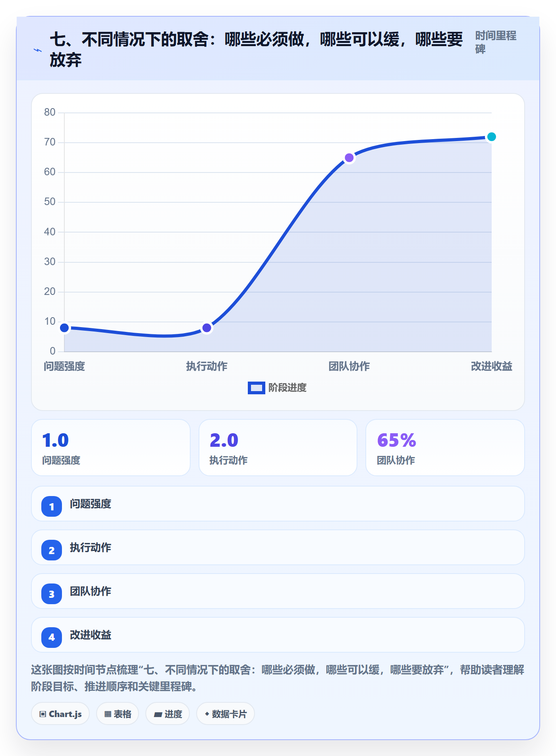Image resolution: width=556 pixels, height=756 pixels.
Task: Click the 问题强度 text in list row 1
Action: pyautogui.click(x=91, y=504)
